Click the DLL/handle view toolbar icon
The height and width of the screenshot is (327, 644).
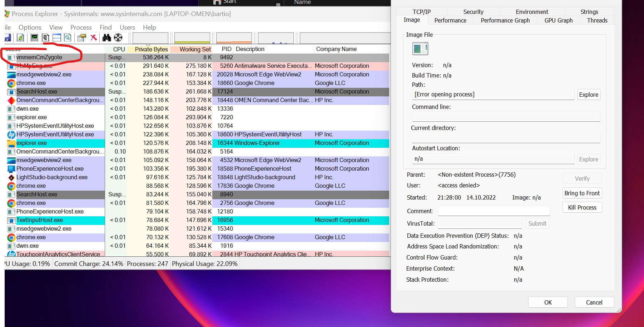(68, 37)
